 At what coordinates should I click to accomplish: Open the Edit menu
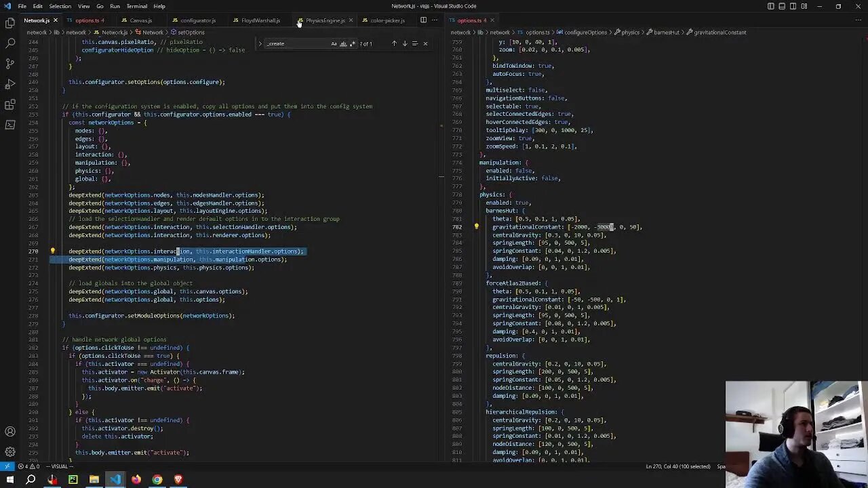(38, 6)
